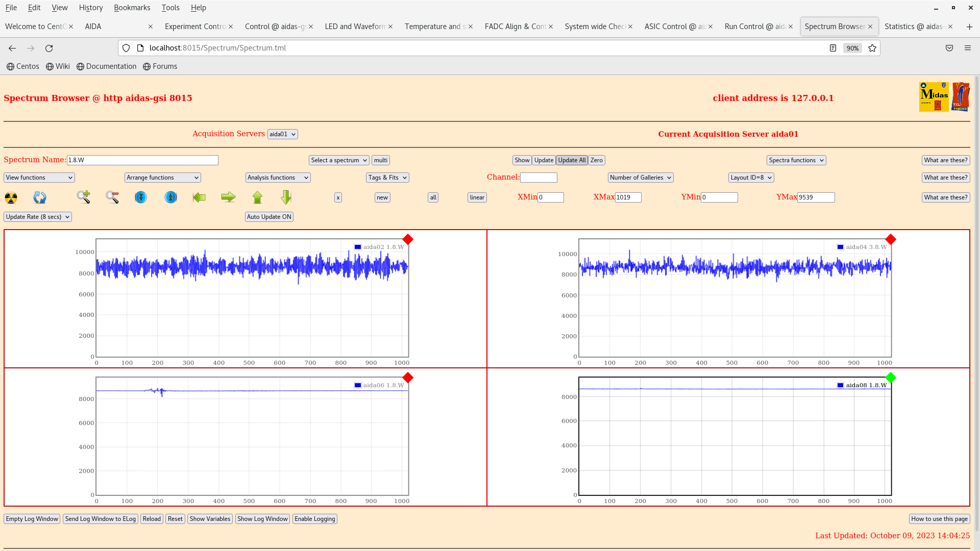Click the Show Log Window button
The height and width of the screenshot is (551, 980).
tap(262, 519)
